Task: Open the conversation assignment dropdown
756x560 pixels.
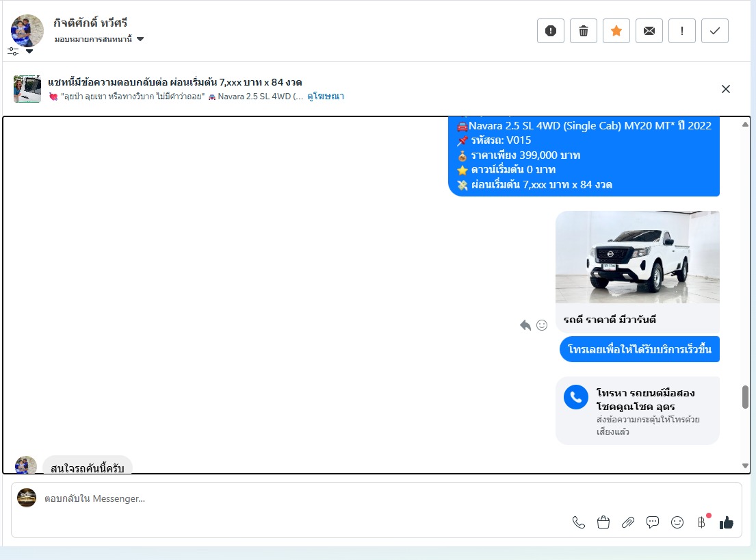Action: (99, 39)
